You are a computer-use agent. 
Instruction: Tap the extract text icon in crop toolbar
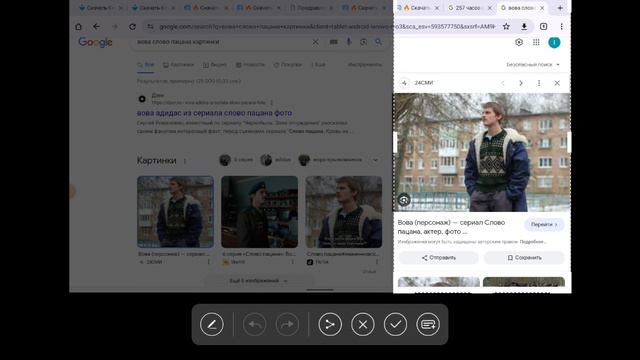click(x=428, y=324)
